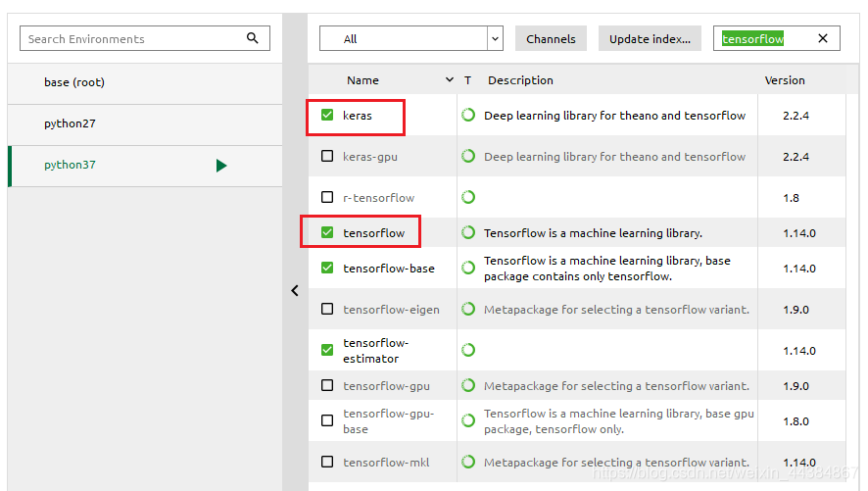The image size is (868, 491).
Task: Click 'Tensorflow is a machine learning library.' description
Action: [593, 233]
